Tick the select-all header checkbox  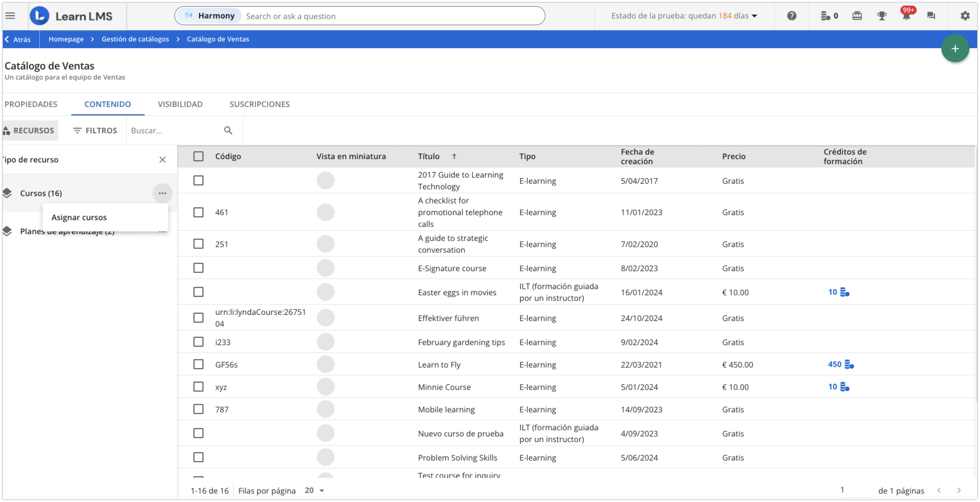point(198,156)
